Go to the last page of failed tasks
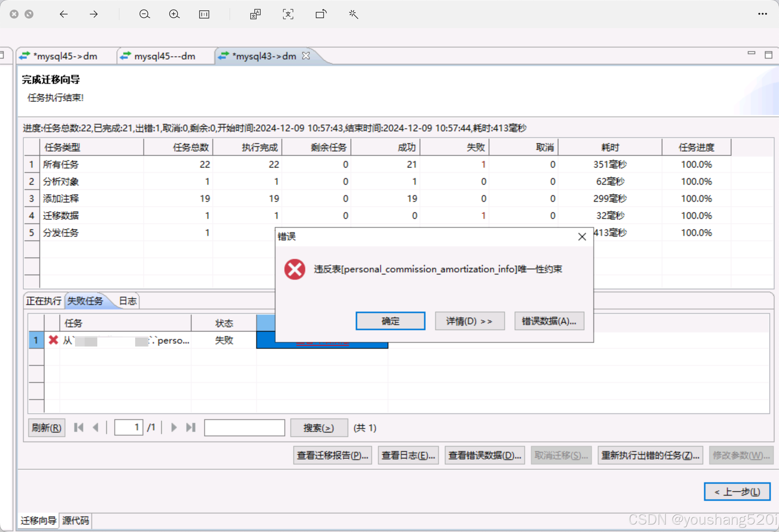Viewport: 779px width, 532px height. 191,427
